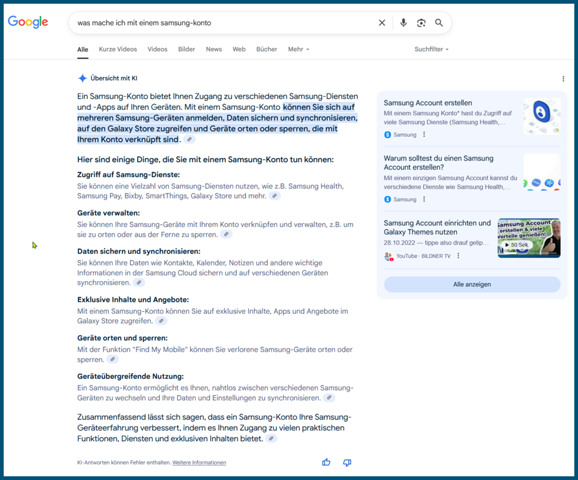Click 'Hier sind einige Dinge' heading

coord(205,160)
